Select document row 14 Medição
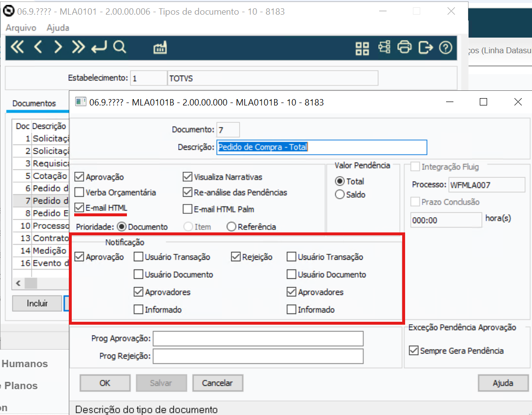The width and height of the screenshot is (532, 415). point(41,251)
